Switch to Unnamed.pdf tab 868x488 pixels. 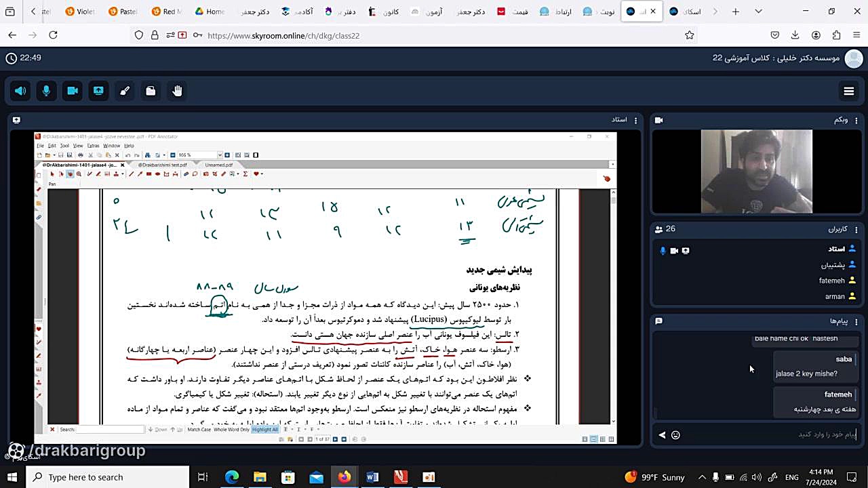219,165
